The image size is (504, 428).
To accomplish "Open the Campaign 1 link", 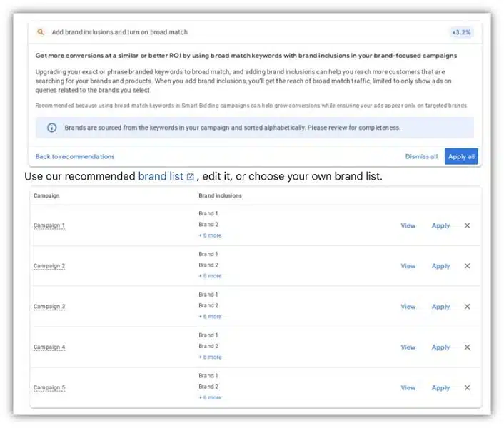I will [49, 225].
